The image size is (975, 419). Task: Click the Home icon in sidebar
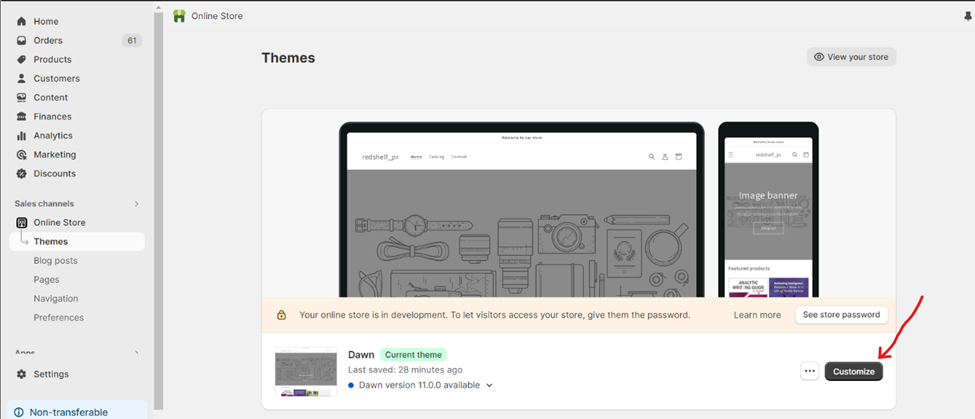coord(22,21)
